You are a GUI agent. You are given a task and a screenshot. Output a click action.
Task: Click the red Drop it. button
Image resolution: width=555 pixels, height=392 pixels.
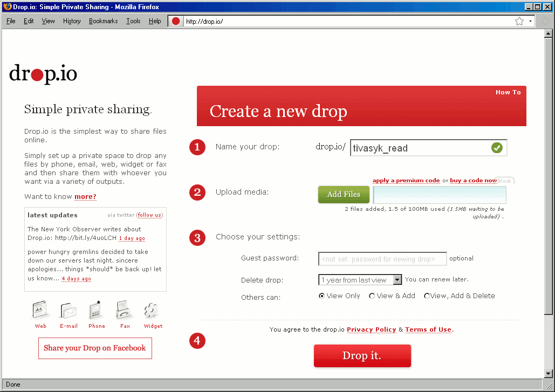pos(362,355)
